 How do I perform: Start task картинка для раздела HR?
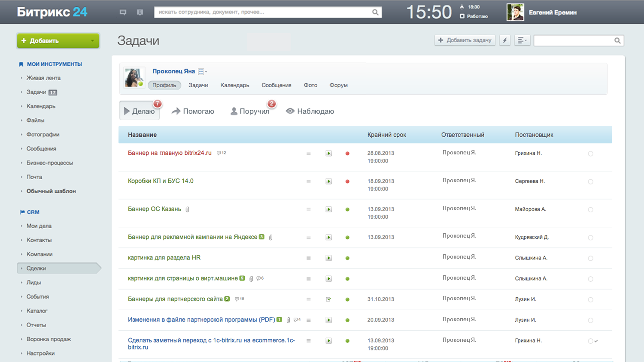pyautogui.click(x=328, y=258)
